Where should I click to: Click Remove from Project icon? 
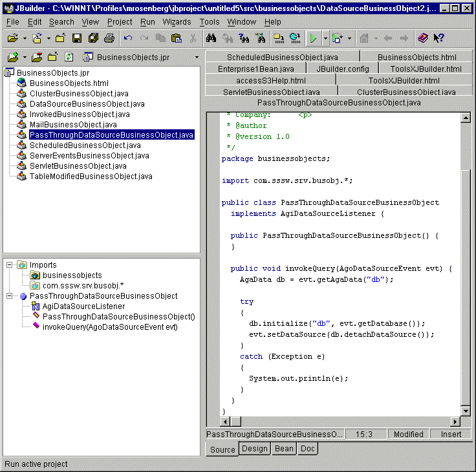click(x=37, y=57)
